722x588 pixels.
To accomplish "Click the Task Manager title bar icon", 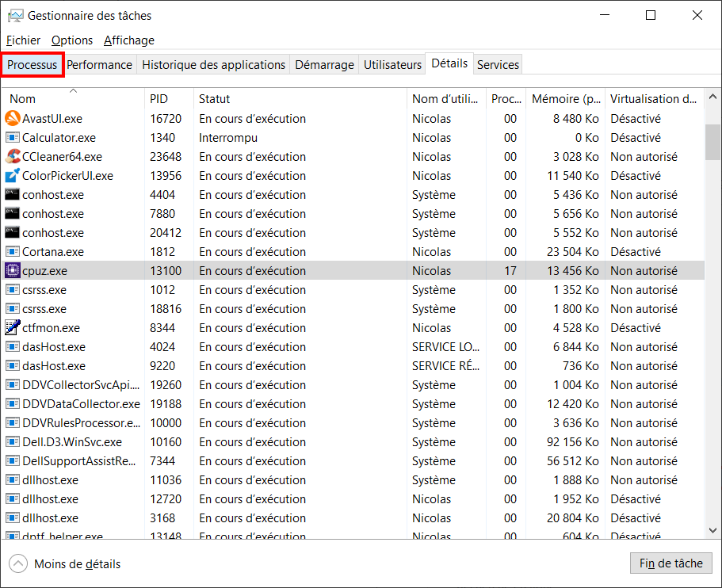I will [15, 16].
